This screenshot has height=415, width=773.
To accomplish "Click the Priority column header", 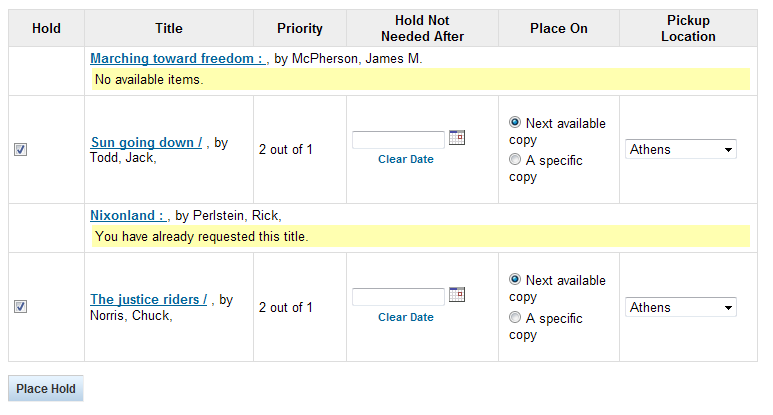I will pyautogui.click(x=300, y=29).
